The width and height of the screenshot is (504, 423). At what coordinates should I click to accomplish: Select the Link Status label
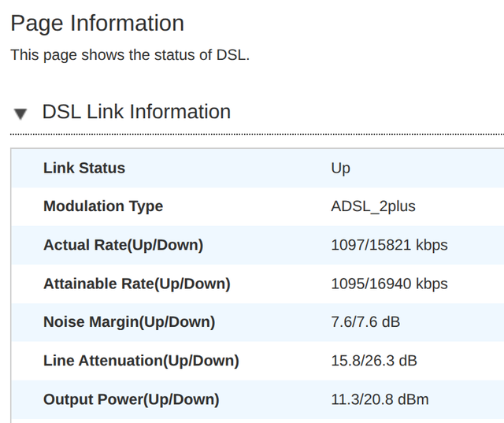[84, 168]
